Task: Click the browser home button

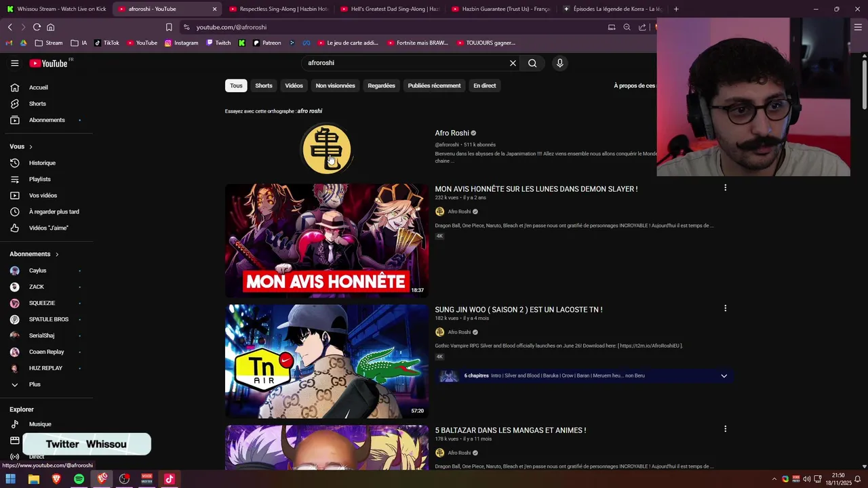Action: click(50, 27)
